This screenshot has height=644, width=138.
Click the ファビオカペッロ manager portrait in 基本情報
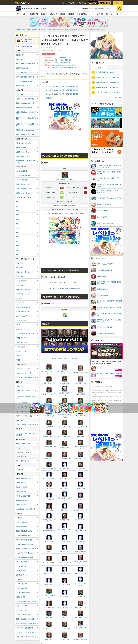tap(65, 175)
